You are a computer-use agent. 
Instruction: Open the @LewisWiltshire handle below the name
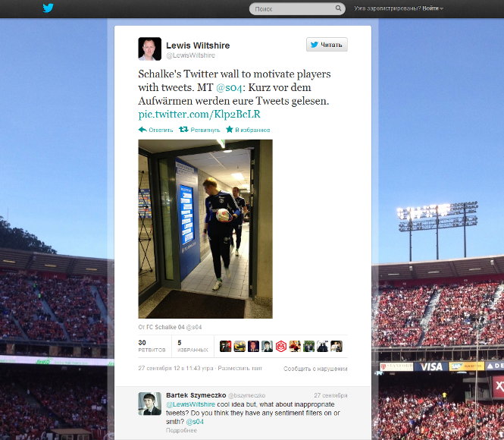[x=190, y=55]
